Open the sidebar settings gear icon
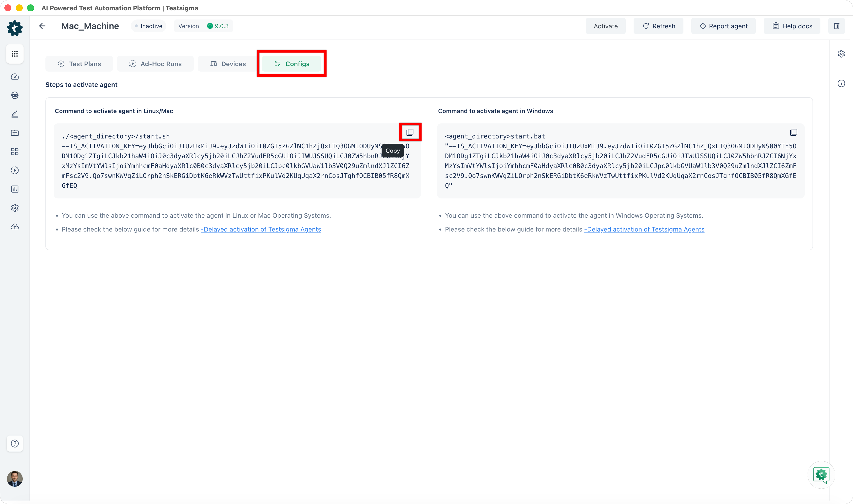 click(x=15, y=208)
